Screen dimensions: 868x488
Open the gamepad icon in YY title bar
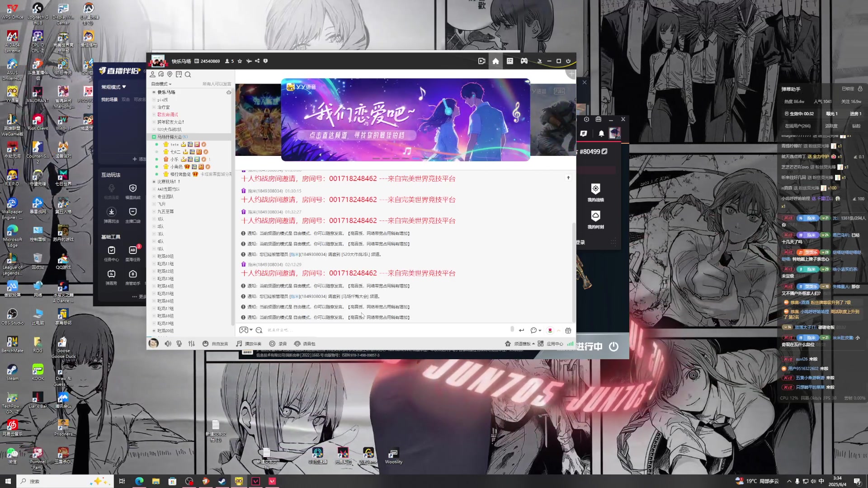[524, 61]
